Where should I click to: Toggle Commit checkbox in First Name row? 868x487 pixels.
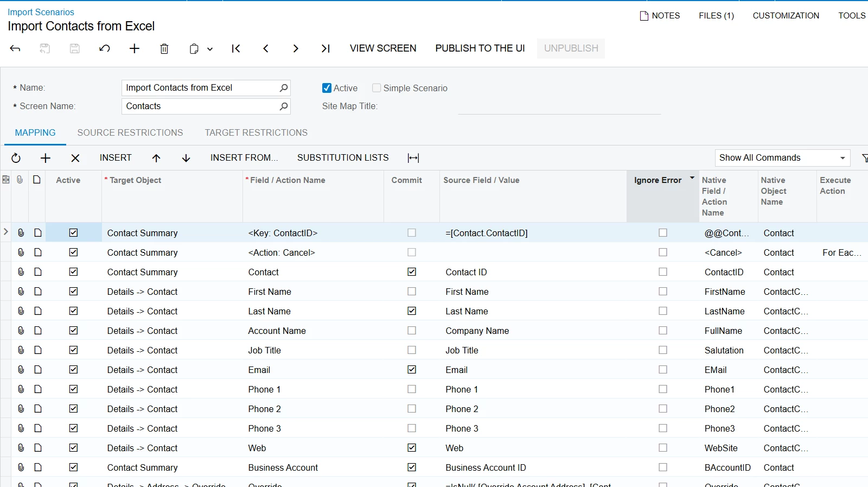coord(412,292)
